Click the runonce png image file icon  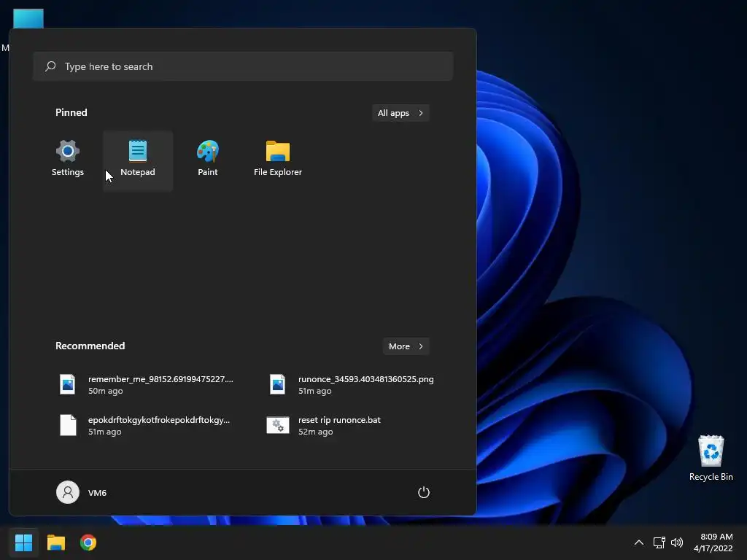click(x=278, y=384)
